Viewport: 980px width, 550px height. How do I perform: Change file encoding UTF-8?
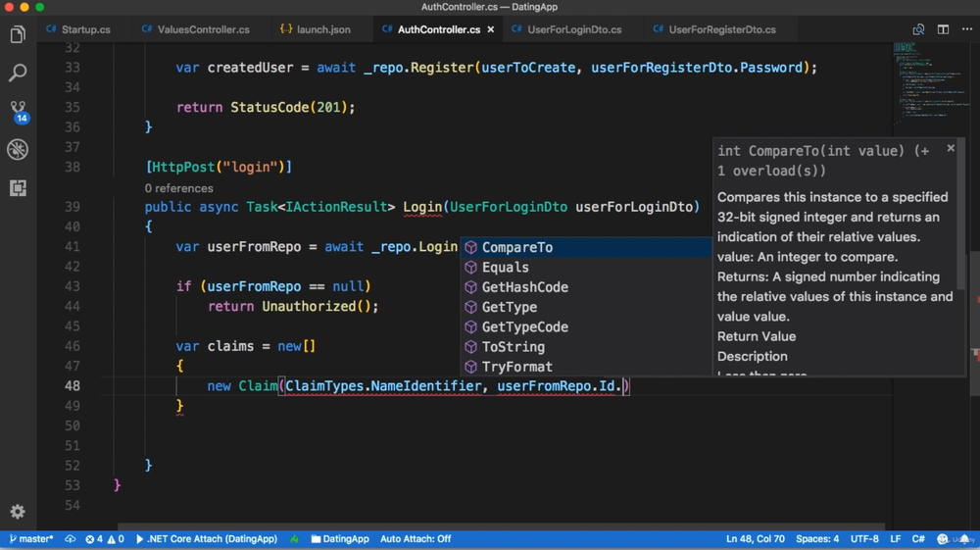pos(864,539)
